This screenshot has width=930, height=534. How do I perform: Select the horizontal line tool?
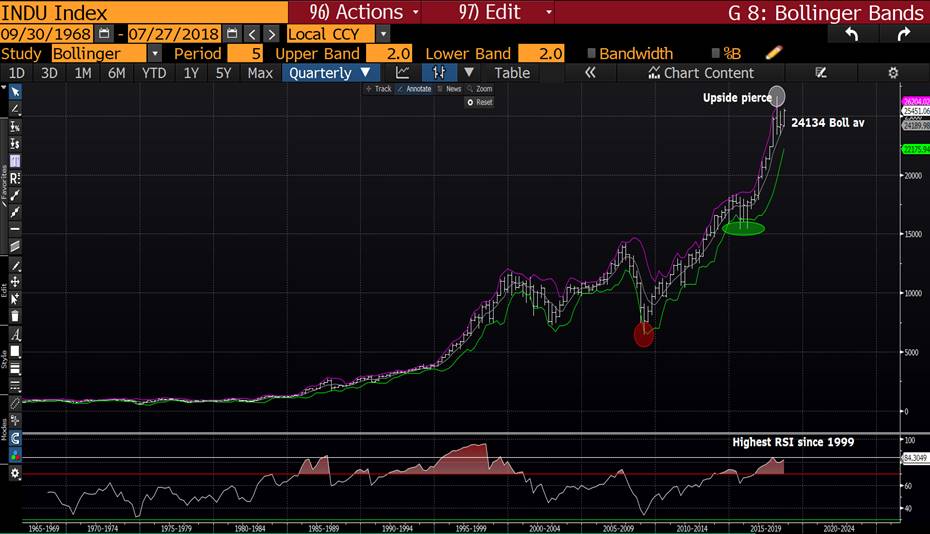click(x=15, y=228)
